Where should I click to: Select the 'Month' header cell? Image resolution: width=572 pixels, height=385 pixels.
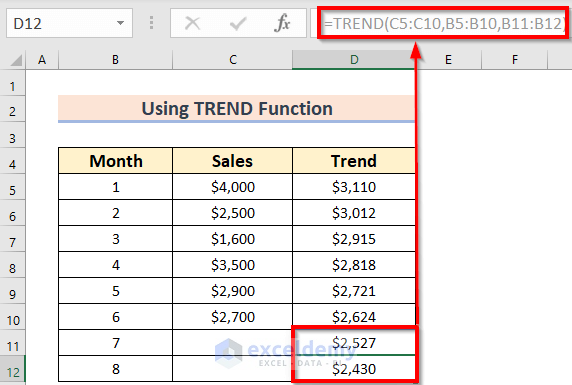point(116,161)
